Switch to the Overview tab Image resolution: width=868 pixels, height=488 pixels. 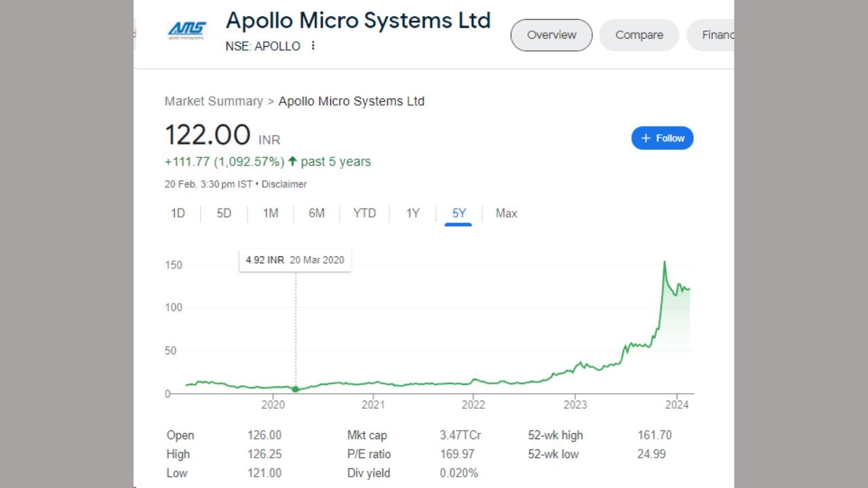pos(551,35)
